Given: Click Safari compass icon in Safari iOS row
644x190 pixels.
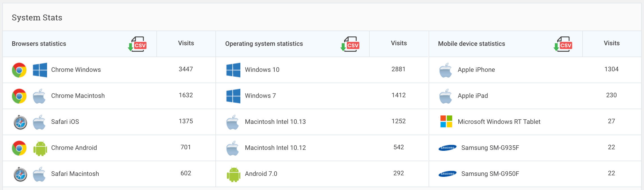Looking at the screenshot, I should click(x=20, y=122).
